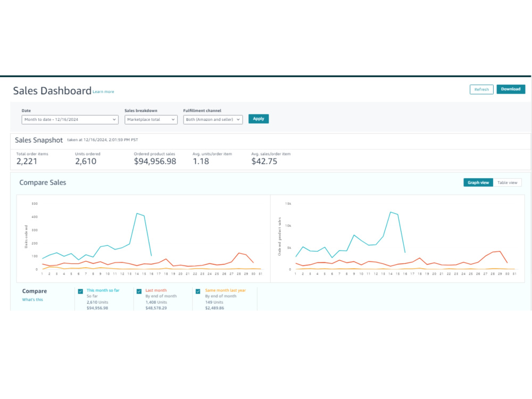Image resolution: width=532 pixels, height=399 pixels.
Task: Expand the Sales breakdown dropdown
Action: pos(151,119)
